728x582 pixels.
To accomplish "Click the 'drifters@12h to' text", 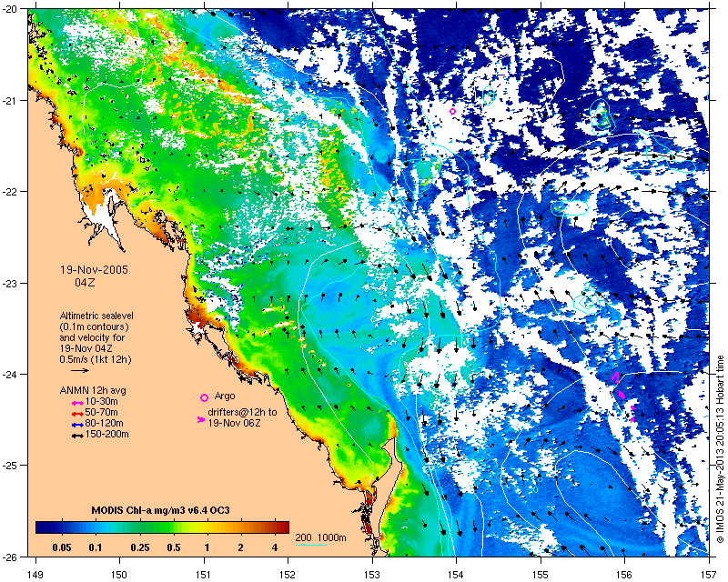I will (242, 412).
